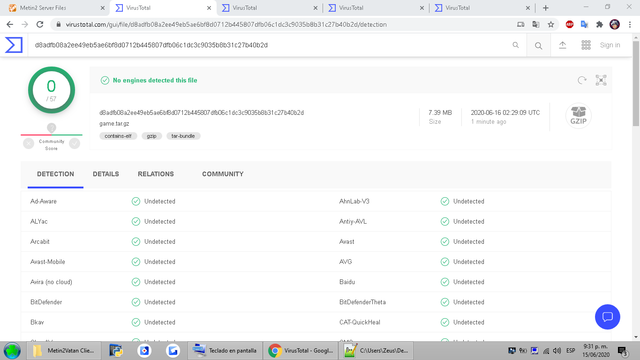Open the COMMUNITY tab
The image size is (640, 360).
(223, 174)
